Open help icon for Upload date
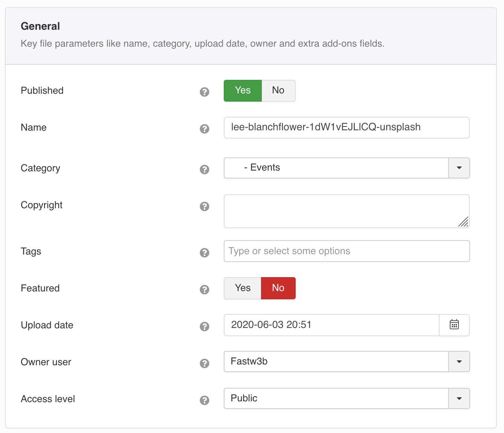 205,326
